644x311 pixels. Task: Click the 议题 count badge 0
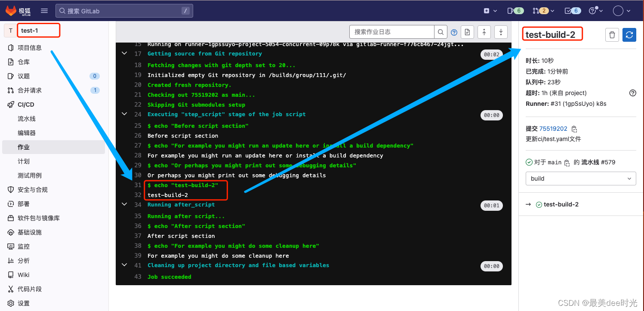pos(95,76)
